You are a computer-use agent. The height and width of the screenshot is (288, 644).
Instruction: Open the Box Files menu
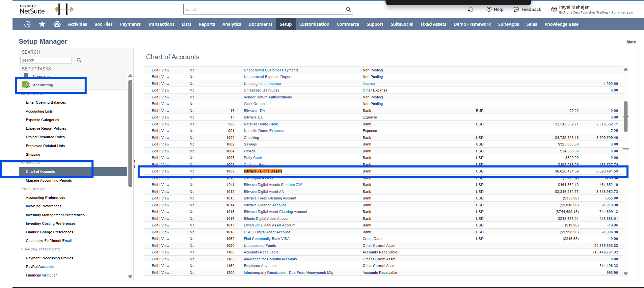(103, 24)
